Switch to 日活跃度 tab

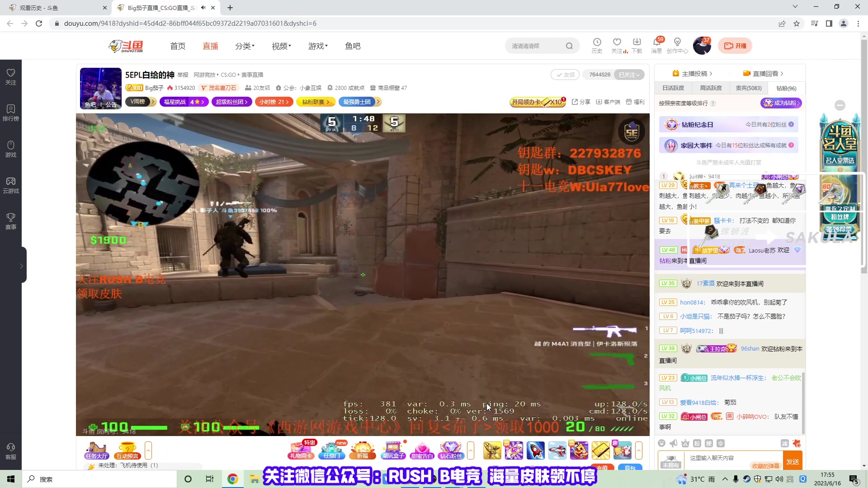(673, 88)
